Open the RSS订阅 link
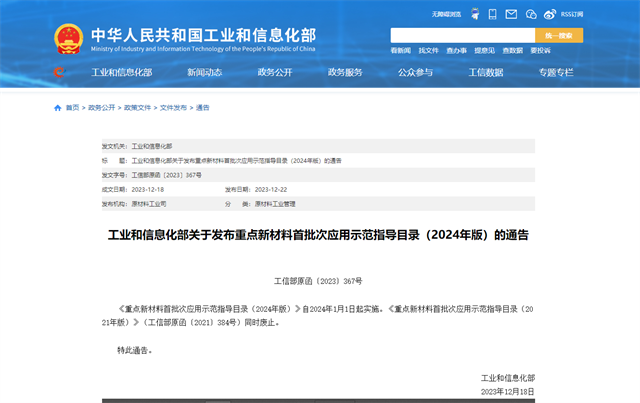Viewport: 640px width, 403px height. [x=572, y=14]
